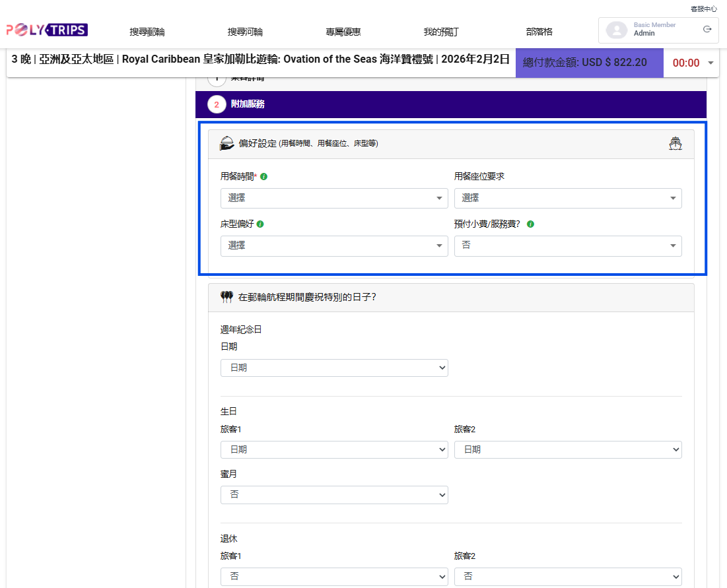Click the info icon beside 預付小費/服務費
Screen dimensions: 727x588
pyautogui.click(x=531, y=224)
